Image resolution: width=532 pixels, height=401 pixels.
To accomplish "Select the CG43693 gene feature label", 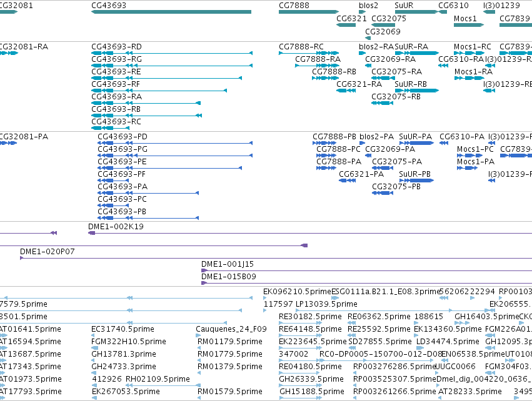I will click(x=109, y=6).
